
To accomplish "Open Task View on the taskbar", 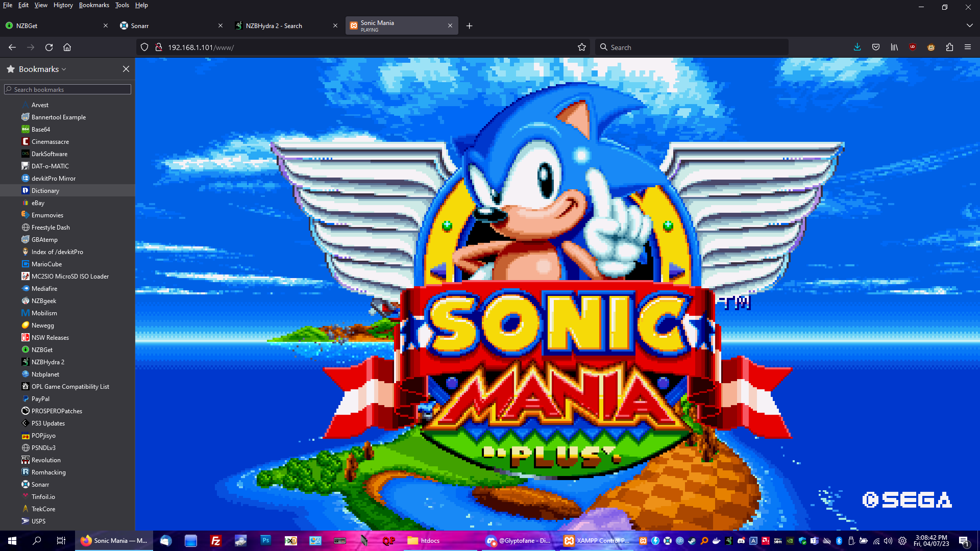I will click(x=61, y=541).
